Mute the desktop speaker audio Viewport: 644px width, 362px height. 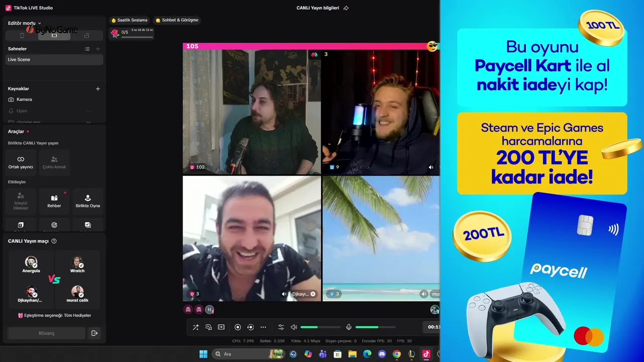(x=294, y=327)
